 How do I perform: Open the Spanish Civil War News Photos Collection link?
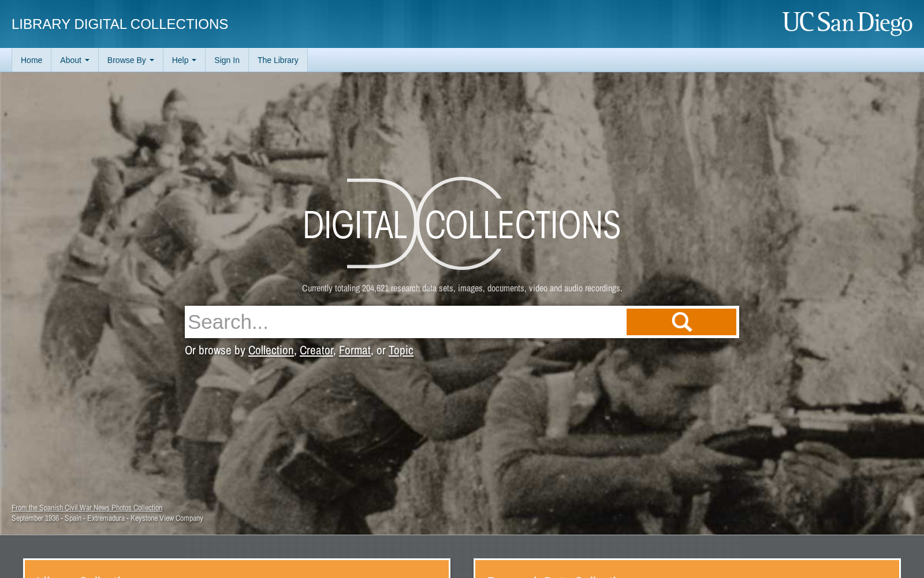pos(87,508)
